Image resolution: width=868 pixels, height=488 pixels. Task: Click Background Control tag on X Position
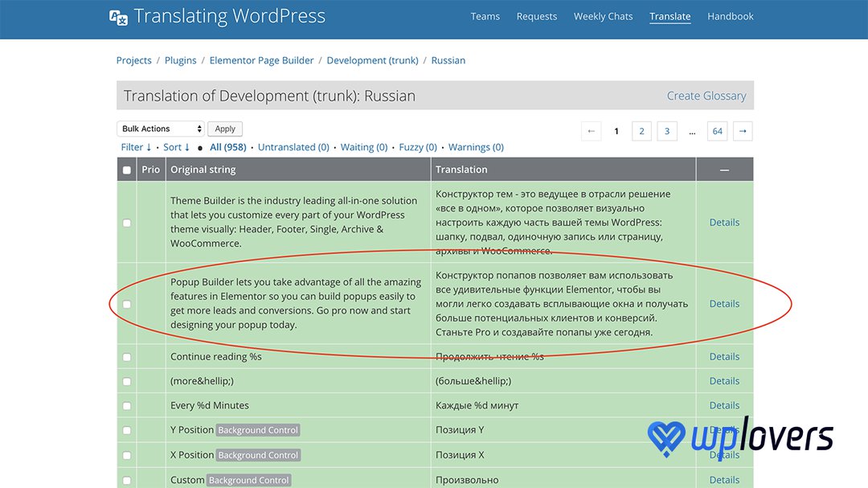(x=258, y=455)
